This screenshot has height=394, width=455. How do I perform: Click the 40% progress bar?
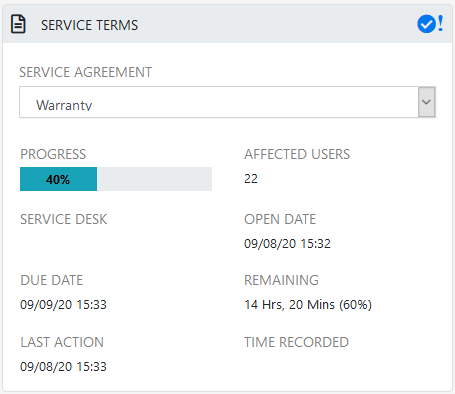[x=116, y=179]
